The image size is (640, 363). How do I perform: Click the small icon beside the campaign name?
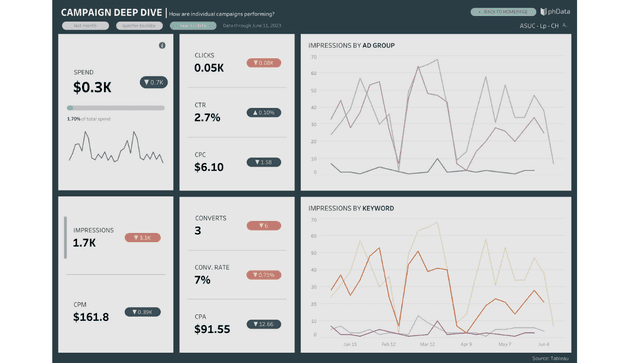565,25
